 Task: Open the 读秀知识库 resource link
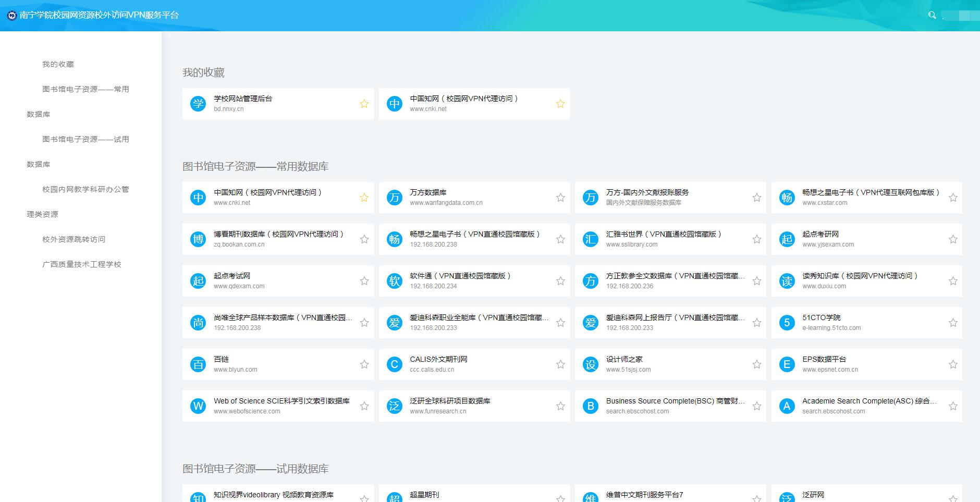point(860,276)
